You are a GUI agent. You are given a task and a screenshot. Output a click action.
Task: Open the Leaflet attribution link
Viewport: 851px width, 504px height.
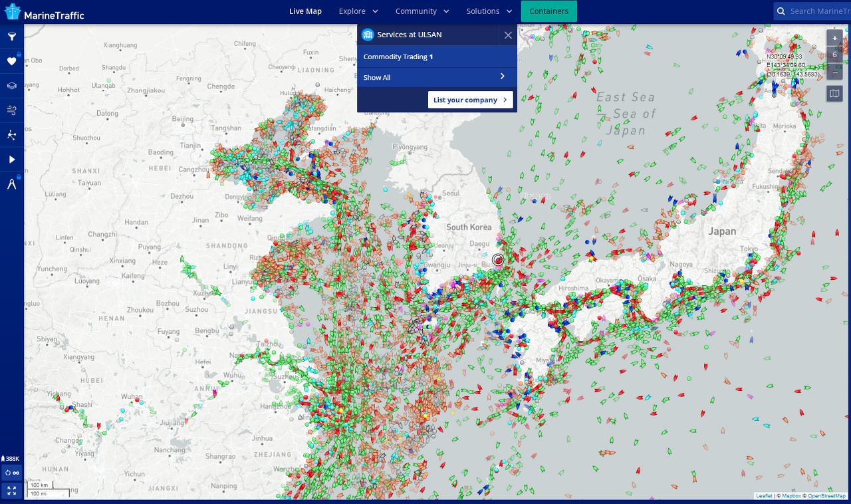pos(764,496)
